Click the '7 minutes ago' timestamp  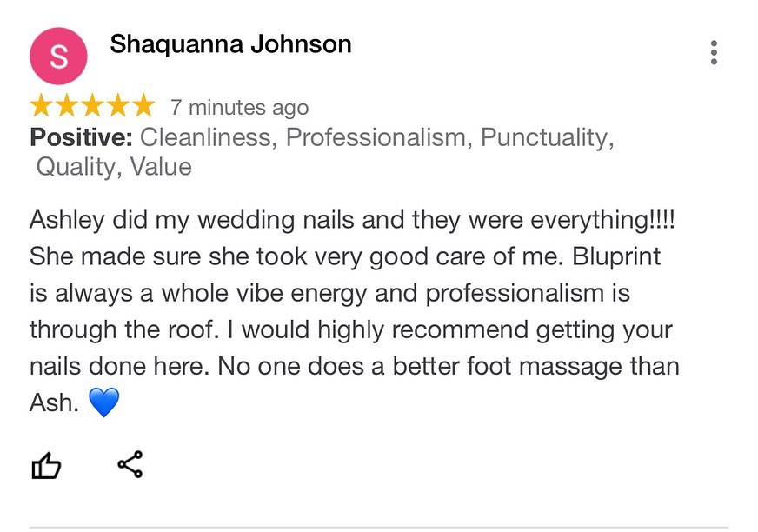239,108
